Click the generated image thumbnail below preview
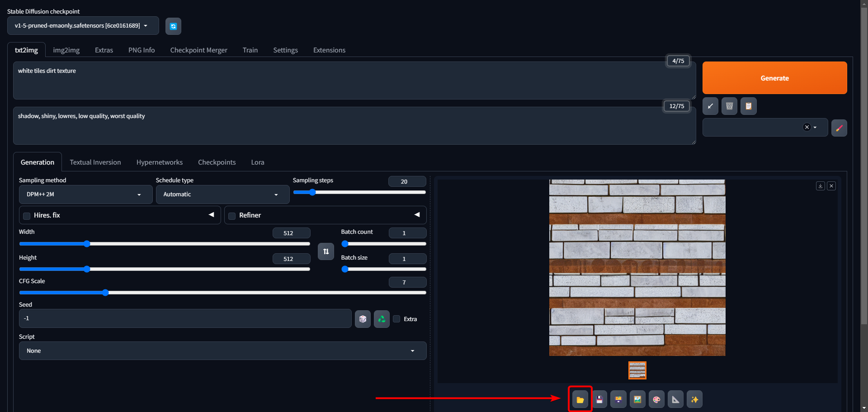Viewport: 868px width, 412px height. [637, 370]
